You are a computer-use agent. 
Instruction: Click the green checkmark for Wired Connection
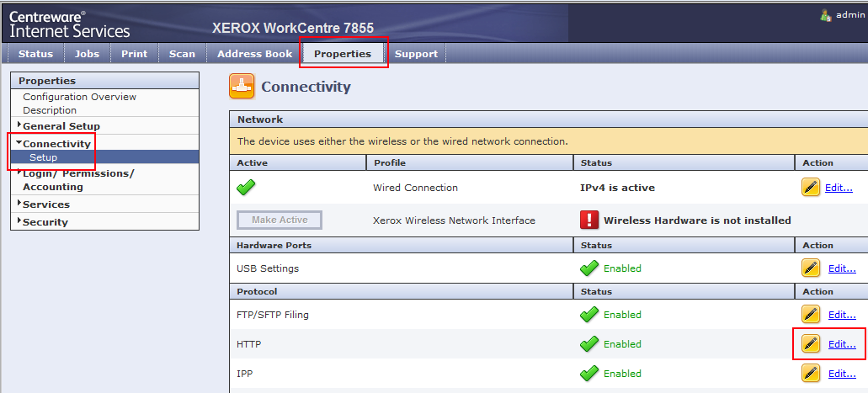pyautogui.click(x=246, y=188)
